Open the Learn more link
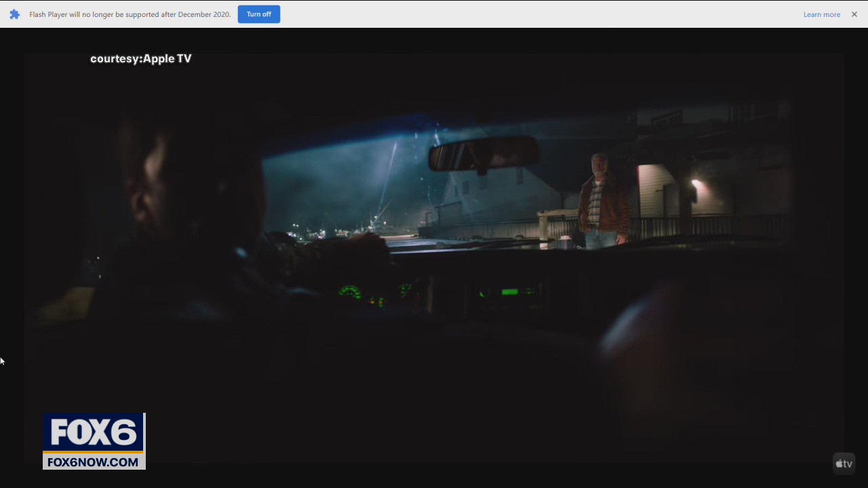This screenshot has width=868, height=488. click(821, 14)
